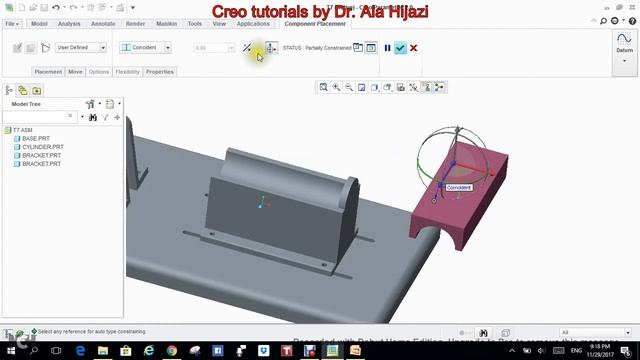This screenshot has height=360, width=640.
Task: Click Refit view icon in graphics toolbar
Action: click(323, 87)
